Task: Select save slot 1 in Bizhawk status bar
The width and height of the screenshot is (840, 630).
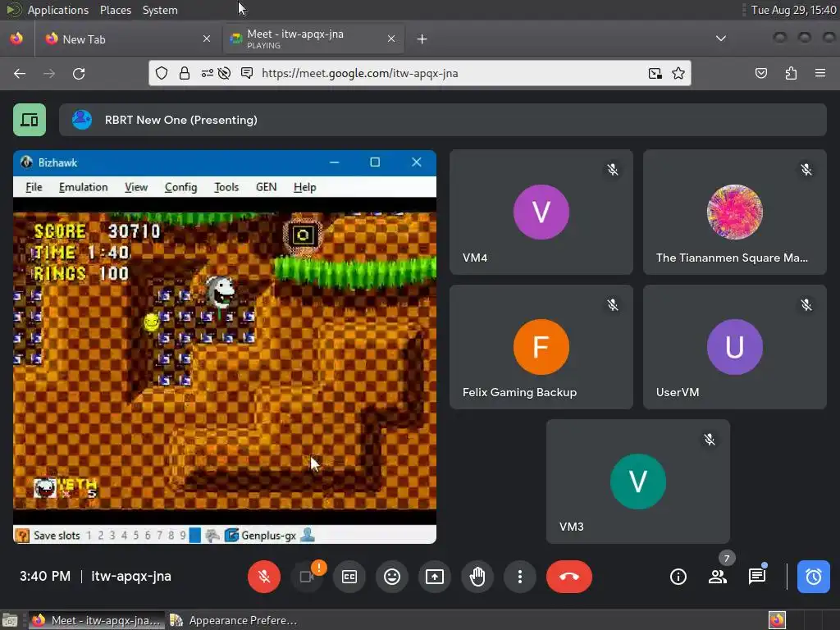Action: point(89,535)
